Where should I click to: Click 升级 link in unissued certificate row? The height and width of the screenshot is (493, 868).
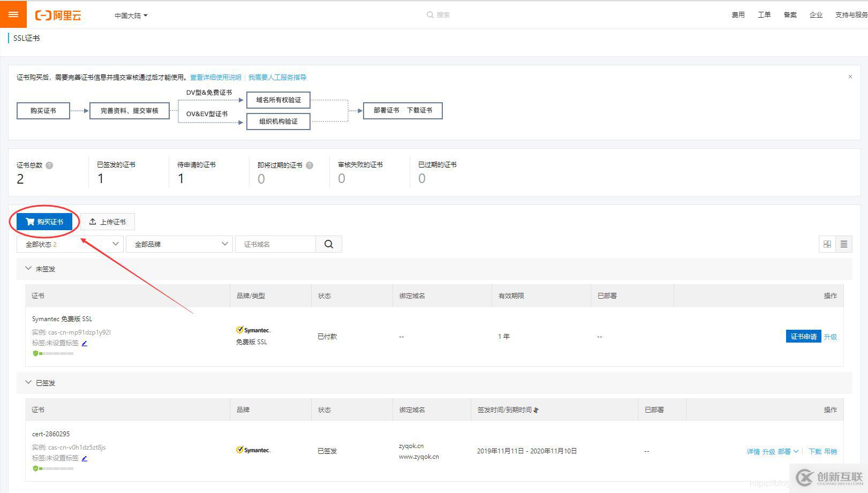(x=831, y=337)
